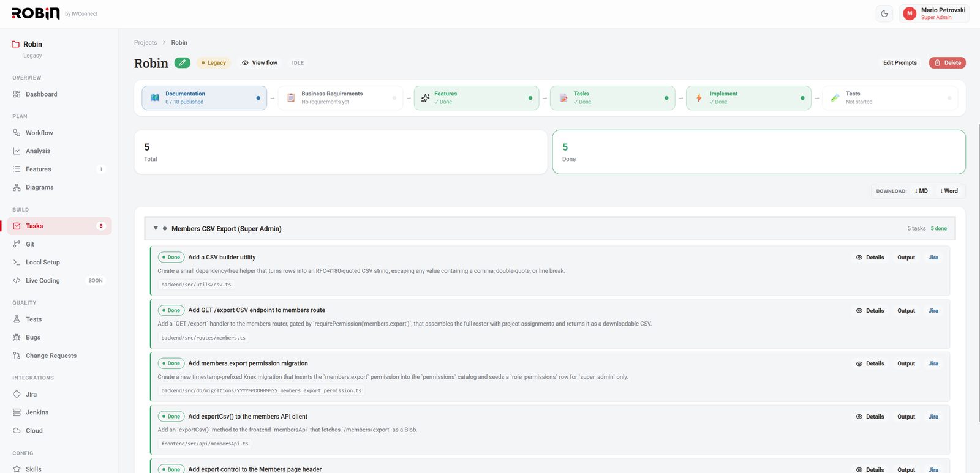This screenshot has height=473, width=980.
Task: Click the Total count summary card
Action: pyautogui.click(x=341, y=152)
